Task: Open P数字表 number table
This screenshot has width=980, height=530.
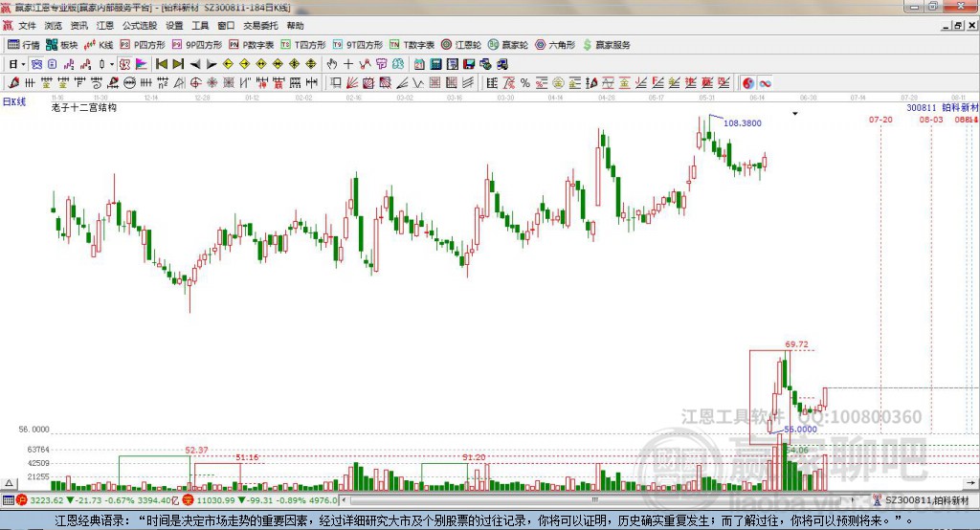Action: click(252, 44)
